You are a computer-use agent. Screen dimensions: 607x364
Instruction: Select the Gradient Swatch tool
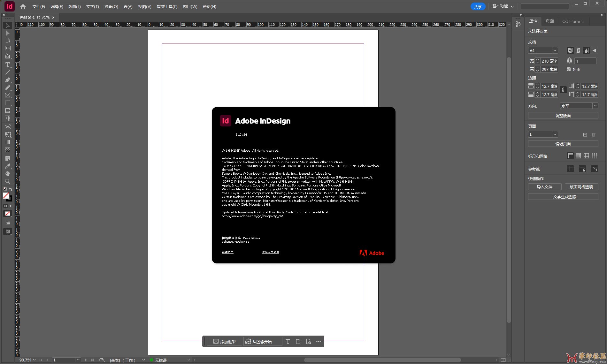point(8,142)
